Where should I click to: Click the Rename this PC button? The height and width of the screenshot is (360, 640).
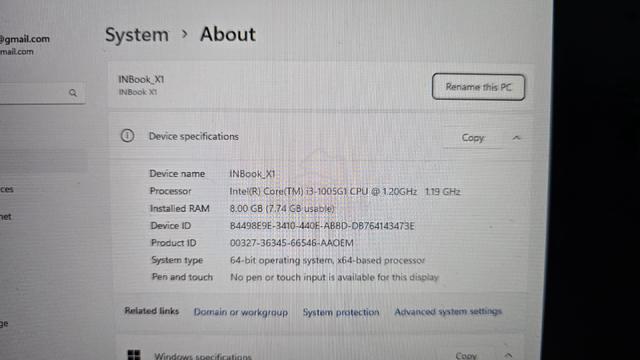478,87
